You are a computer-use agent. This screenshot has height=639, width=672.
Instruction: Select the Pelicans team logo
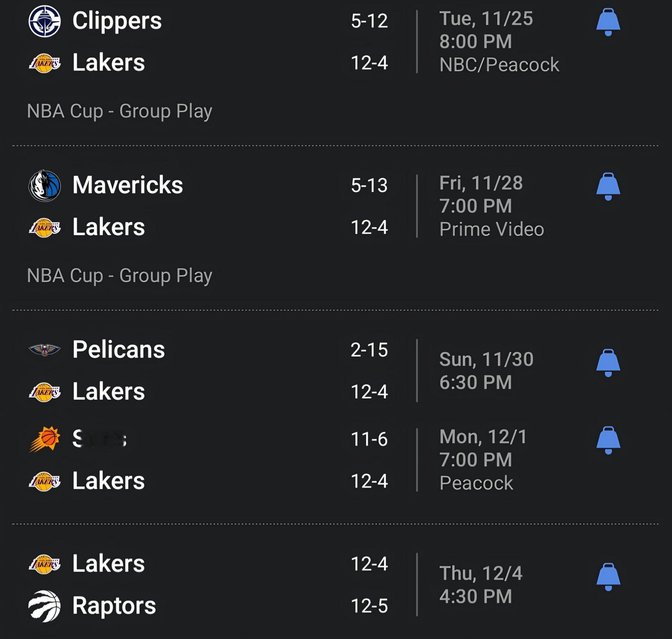[45, 349]
